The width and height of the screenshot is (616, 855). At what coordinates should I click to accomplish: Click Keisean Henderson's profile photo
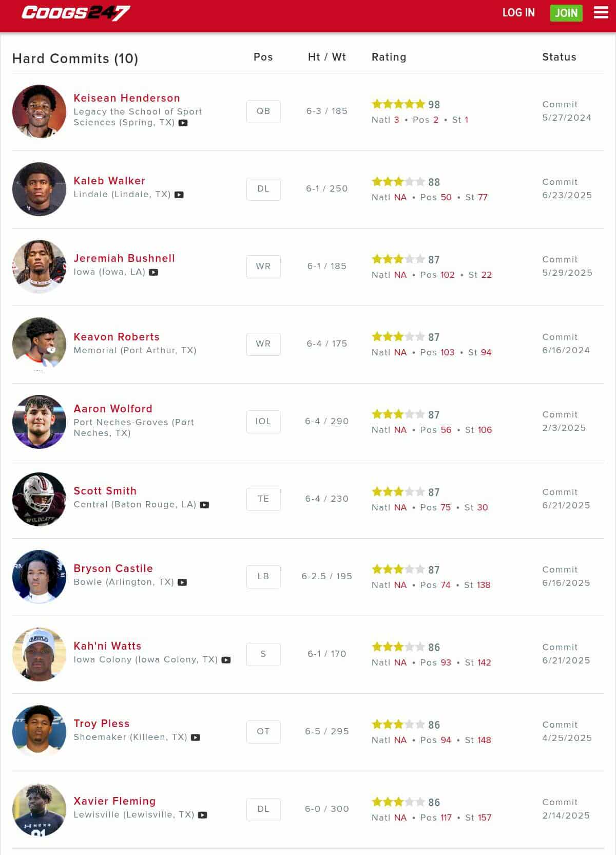(39, 111)
